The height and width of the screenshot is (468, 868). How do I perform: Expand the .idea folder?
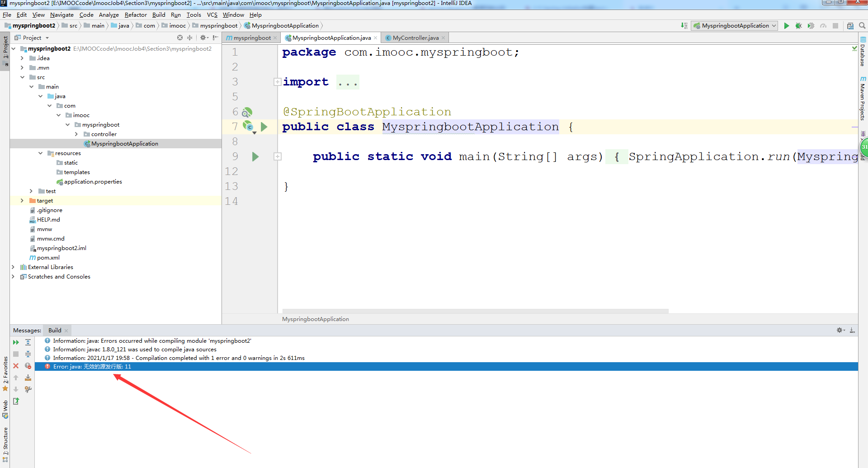pyautogui.click(x=22, y=58)
